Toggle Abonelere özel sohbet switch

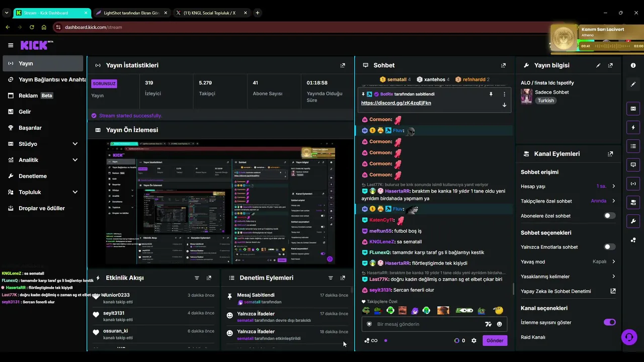609,216
